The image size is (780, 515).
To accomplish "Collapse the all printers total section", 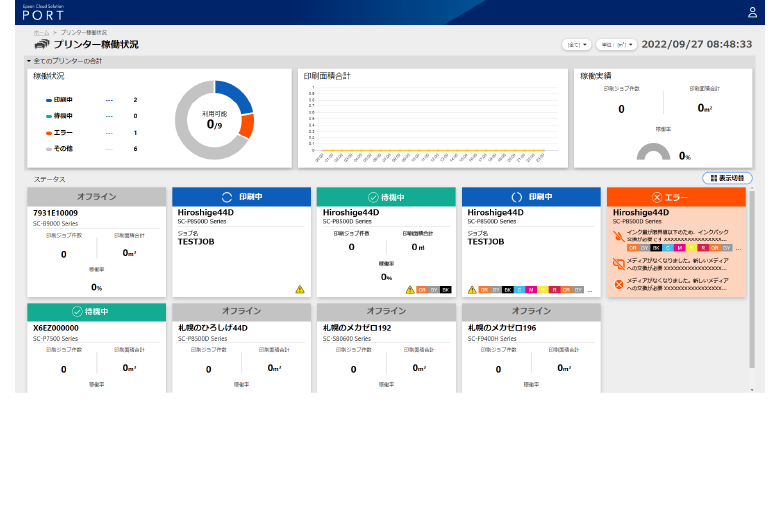I will point(30,61).
